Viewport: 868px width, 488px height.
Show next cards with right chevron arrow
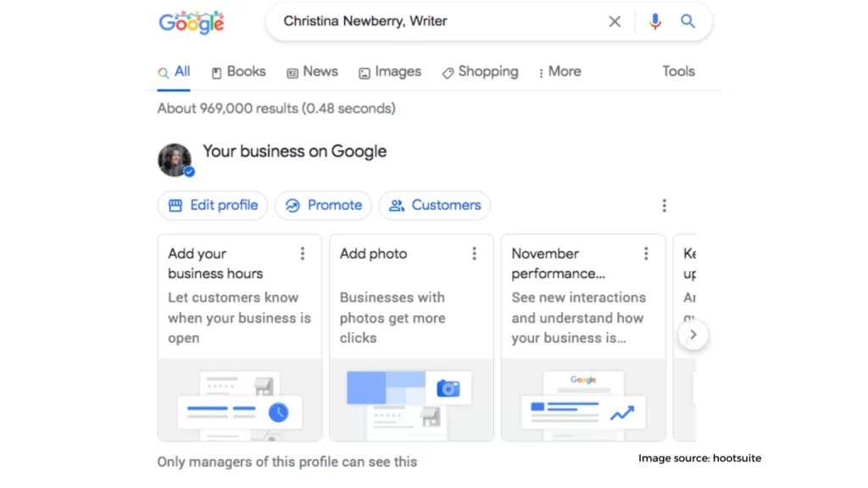point(693,335)
